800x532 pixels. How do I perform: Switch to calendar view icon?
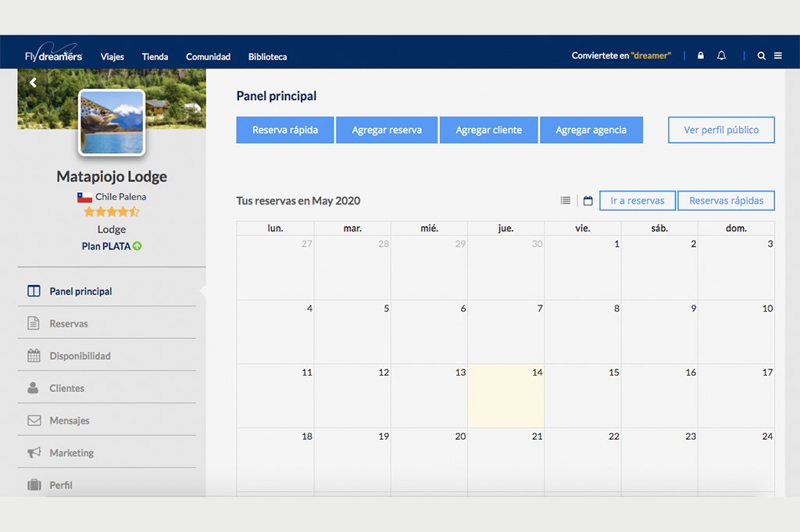point(588,201)
